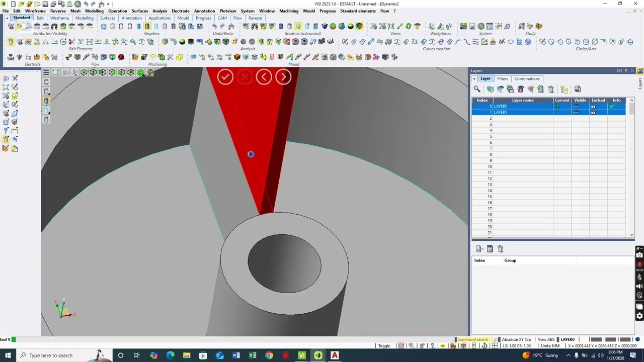This screenshot has height=362, width=644.
Task: Switch to the Surfaces ribbon tab
Action: pyautogui.click(x=107, y=18)
